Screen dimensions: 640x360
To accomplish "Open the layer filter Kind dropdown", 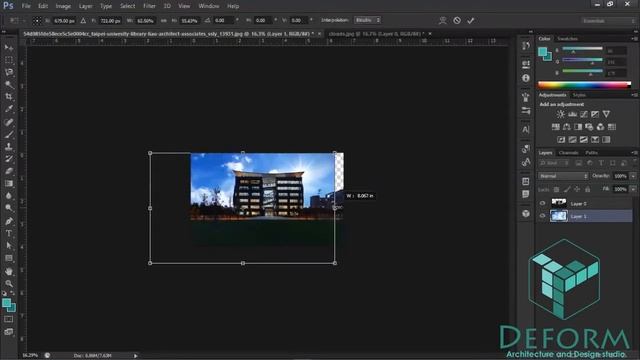I will tap(554, 163).
